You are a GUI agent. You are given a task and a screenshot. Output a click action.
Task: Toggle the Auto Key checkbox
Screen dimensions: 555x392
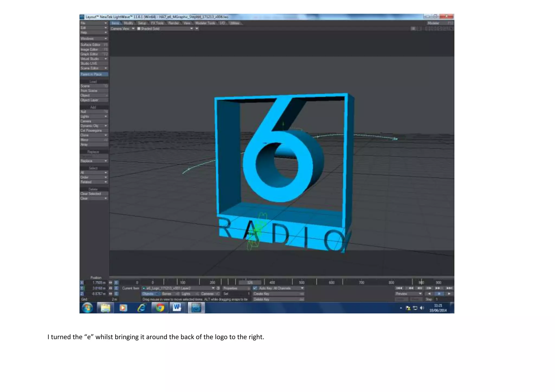[255, 288]
